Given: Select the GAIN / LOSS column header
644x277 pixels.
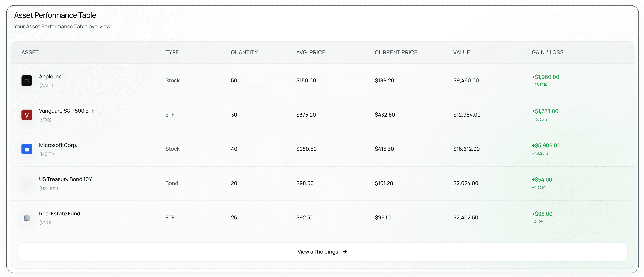Looking at the screenshot, I should pos(548,52).
